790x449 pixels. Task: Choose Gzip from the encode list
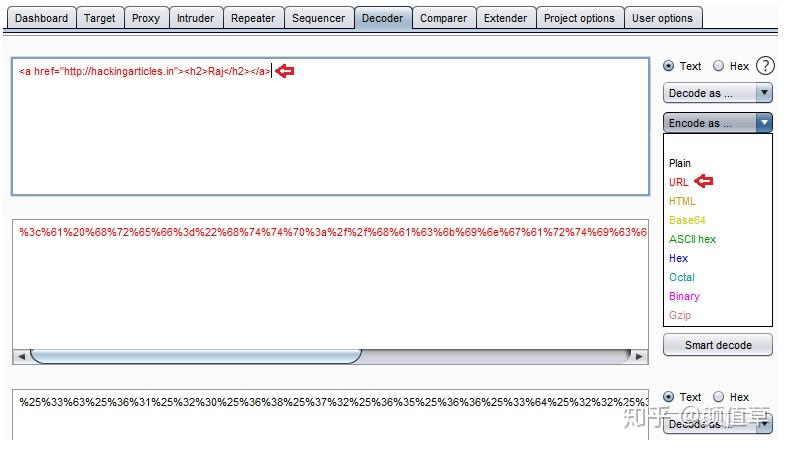tap(680, 315)
